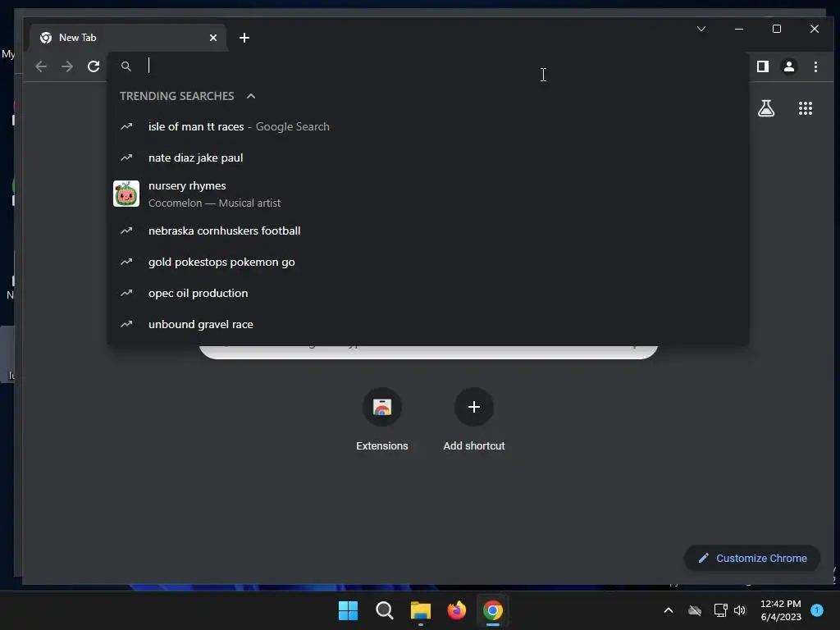
Task: Select 'isle of man tt races' suggestion
Action: click(x=428, y=127)
